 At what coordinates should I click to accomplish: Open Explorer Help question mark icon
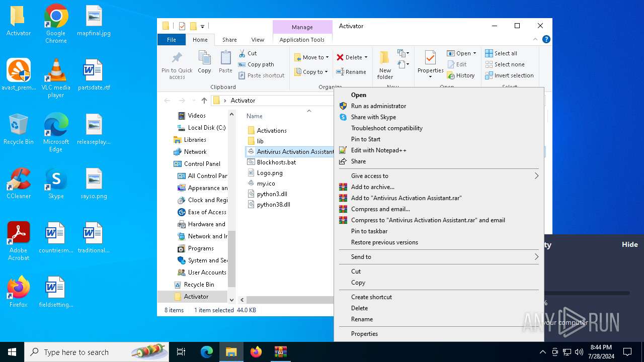point(546,39)
